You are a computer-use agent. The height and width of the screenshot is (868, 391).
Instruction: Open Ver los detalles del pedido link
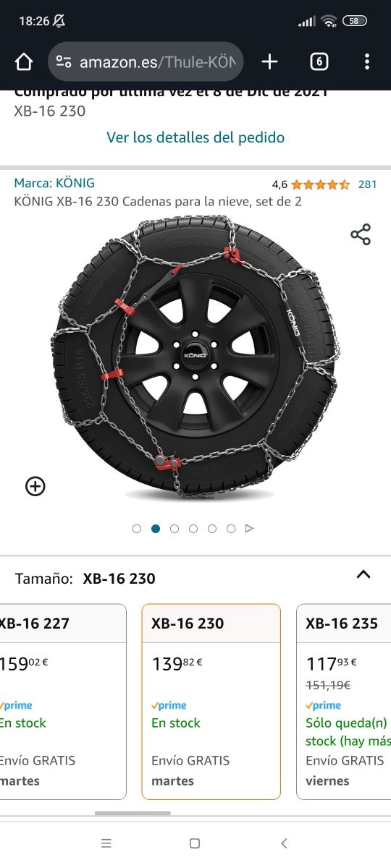click(195, 137)
